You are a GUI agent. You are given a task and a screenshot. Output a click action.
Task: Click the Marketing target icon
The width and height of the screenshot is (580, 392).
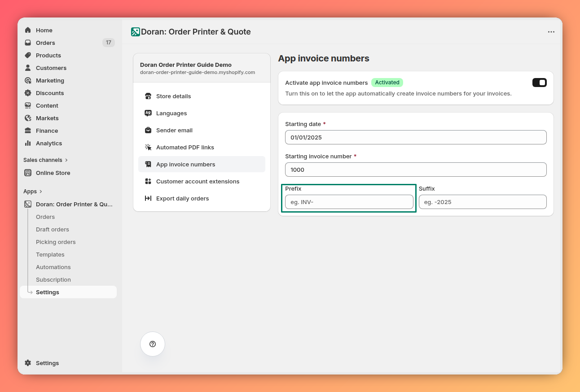(28, 80)
